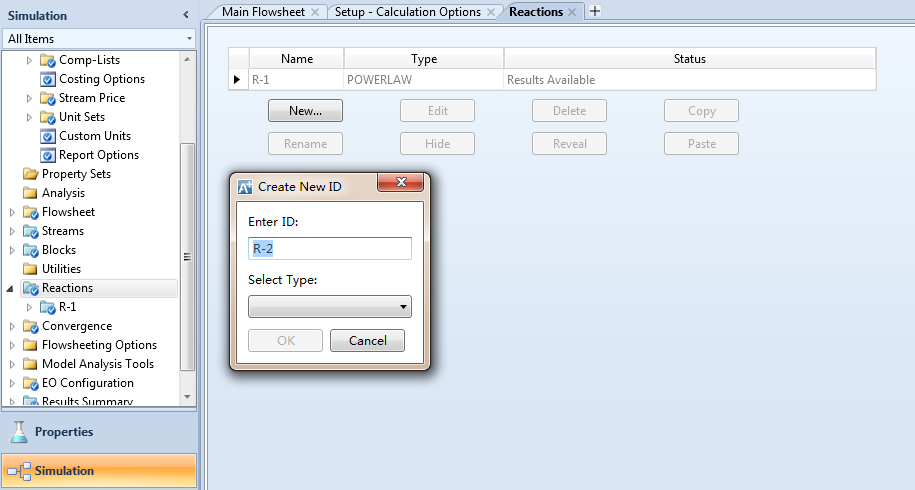The height and width of the screenshot is (490, 915).
Task: Expand the Blocks tree node
Action: coord(12,250)
